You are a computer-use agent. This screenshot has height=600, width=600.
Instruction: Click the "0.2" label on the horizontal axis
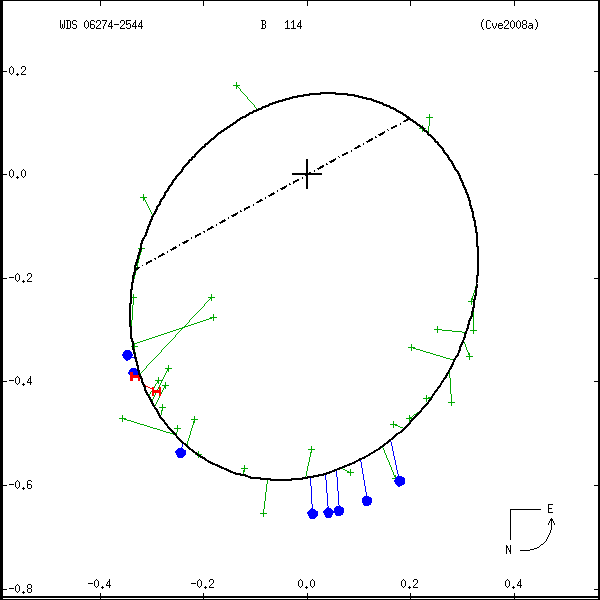coord(410,584)
